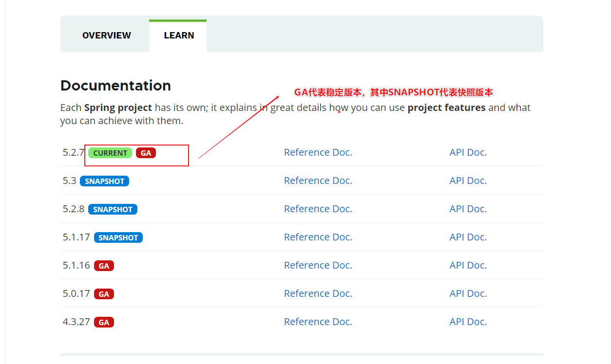Image resolution: width=611 pixels, height=364 pixels.
Task: Click the GA badge beside 4.3.27
Action: coord(104,322)
